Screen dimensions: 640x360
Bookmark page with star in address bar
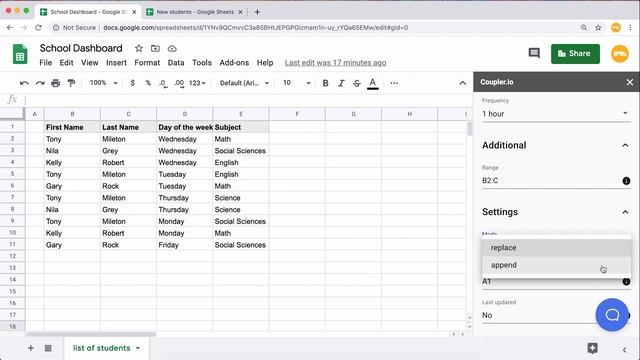[598, 28]
